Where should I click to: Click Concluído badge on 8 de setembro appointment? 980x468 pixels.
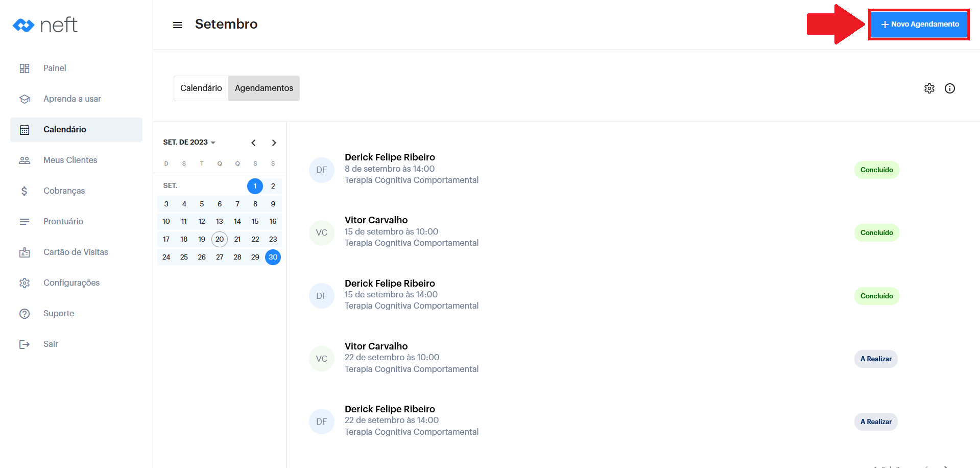[876, 170]
